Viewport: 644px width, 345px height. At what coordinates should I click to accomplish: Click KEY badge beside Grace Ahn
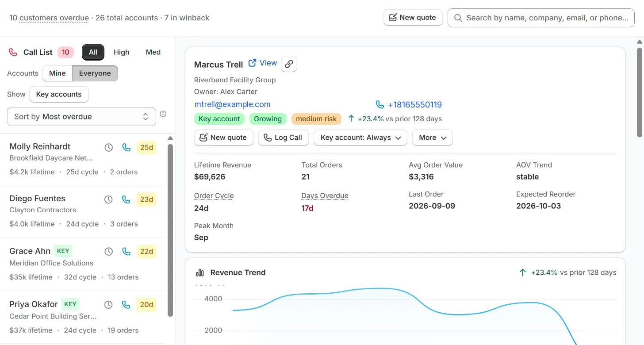[x=63, y=251]
